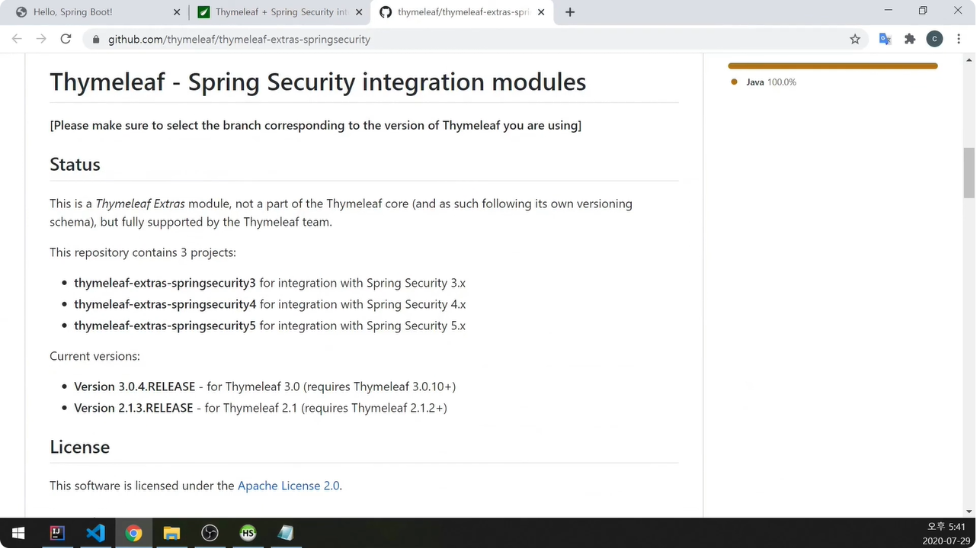Click the address bar URL
Viewport: 980px width, 555px height.
point(239,39)
